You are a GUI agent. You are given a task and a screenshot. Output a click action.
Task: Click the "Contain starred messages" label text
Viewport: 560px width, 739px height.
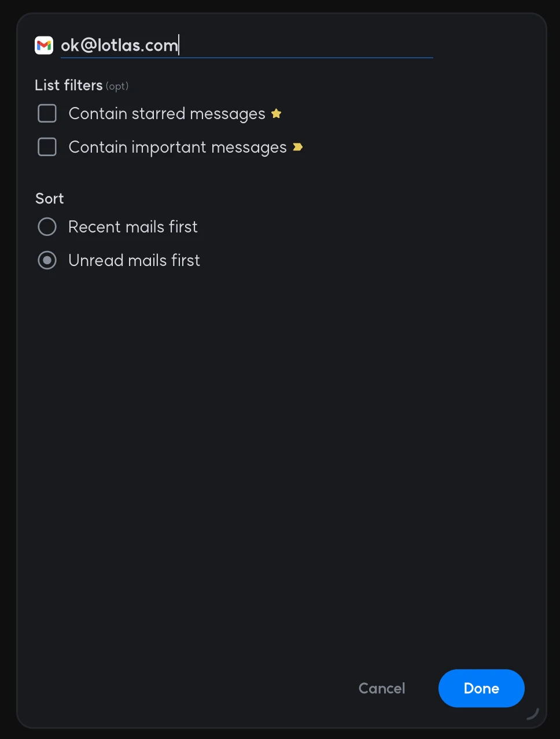(x=167, y=114)
